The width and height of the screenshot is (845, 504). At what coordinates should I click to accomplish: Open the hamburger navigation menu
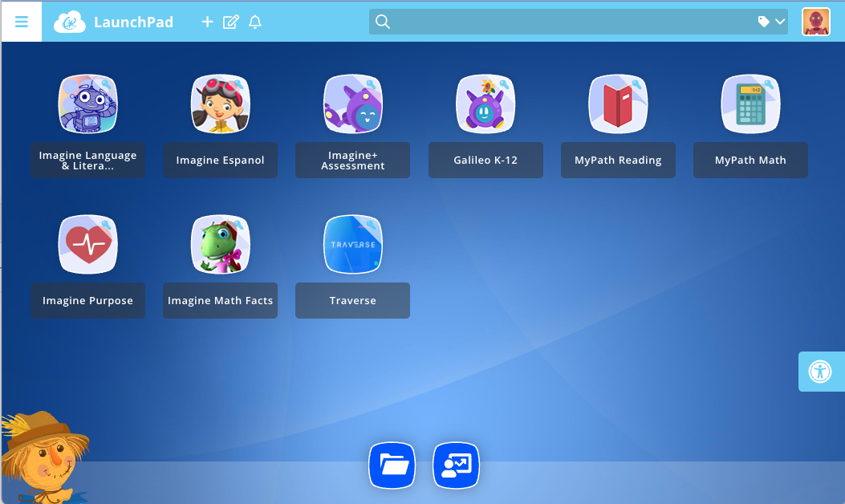pyautogui.click(x=21, y=22)
